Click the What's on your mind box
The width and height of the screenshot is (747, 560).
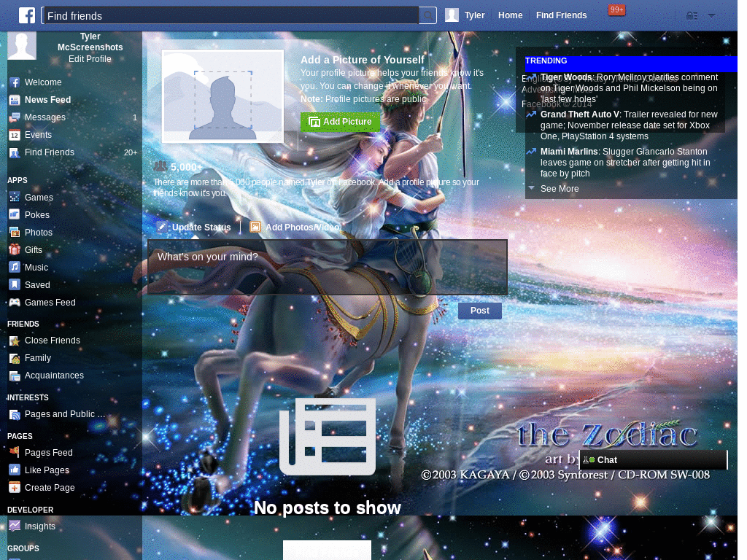tap(328, 267)
